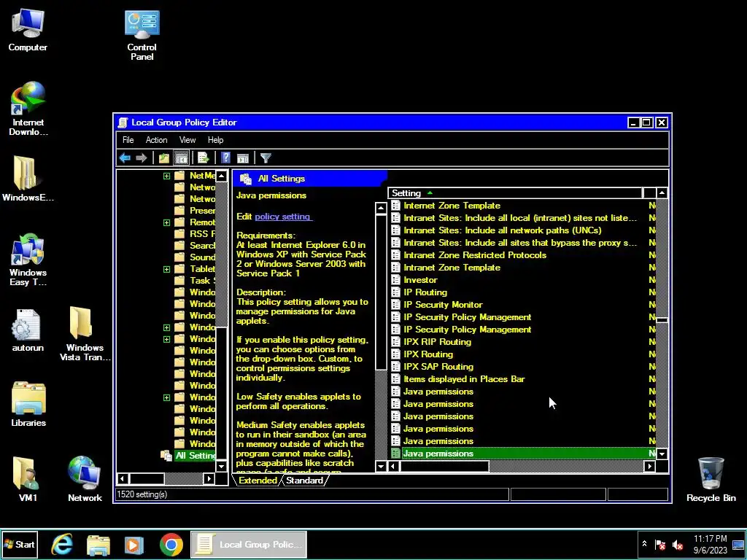Select the autorun file on the desktop
The width and height of the screenshot is (747, 560).
coord(28,330)
